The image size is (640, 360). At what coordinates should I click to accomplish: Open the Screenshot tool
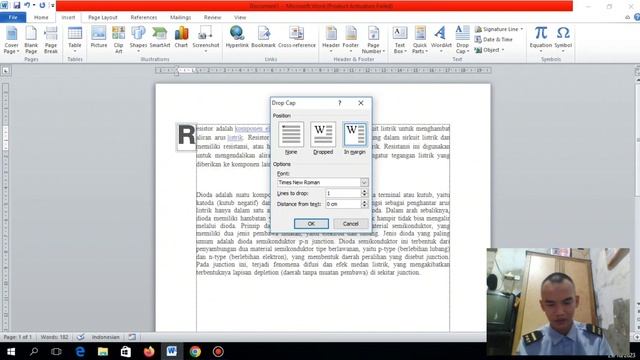tap(206, 39)
